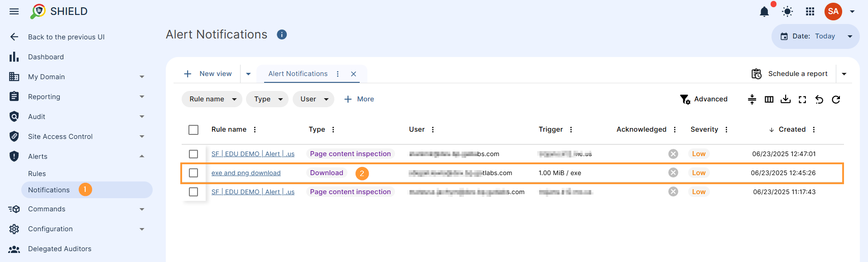Open the Date: Today selector
The height and width of the screenshot is (262, 868).
[815, 36]
